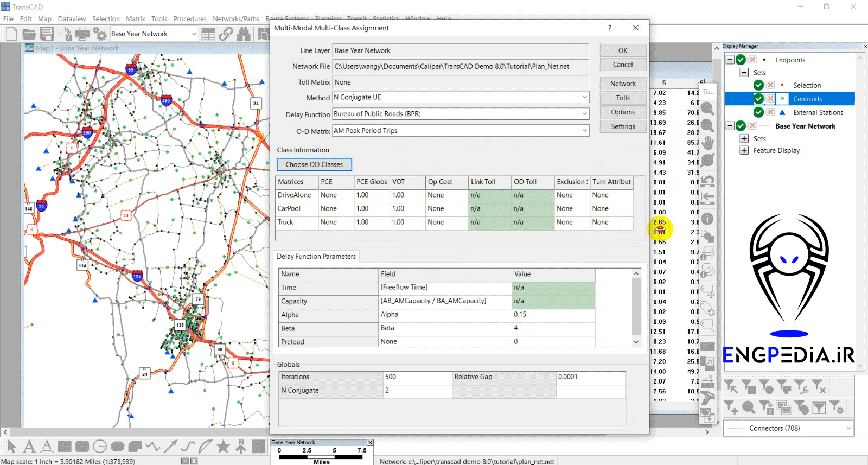Click the clear selection filter X icon
This screenshot has height=465, width=868.
(819, 387)
